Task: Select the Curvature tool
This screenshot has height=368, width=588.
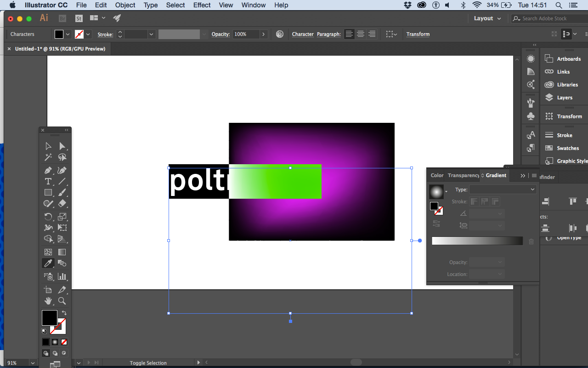Action: (x=62, y=170)
